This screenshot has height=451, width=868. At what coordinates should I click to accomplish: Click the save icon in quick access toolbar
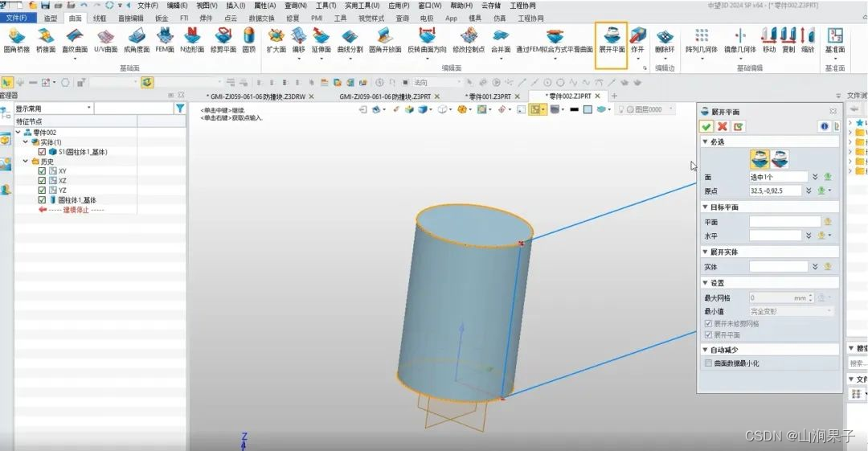pos(45,5)
